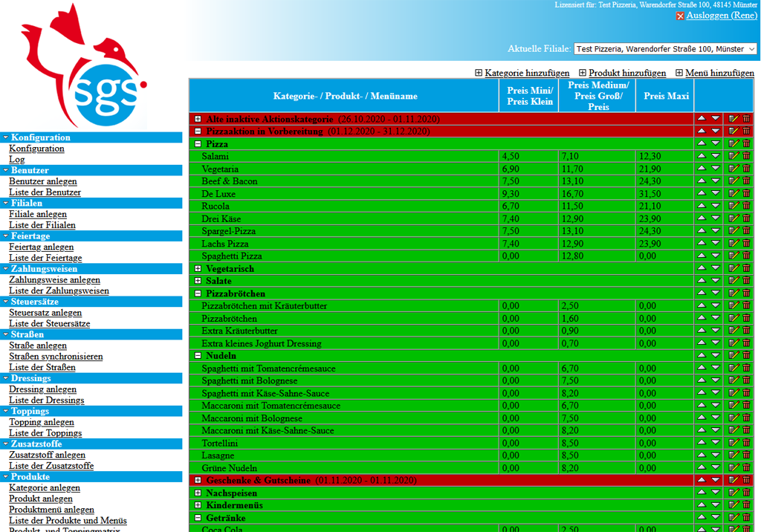Click Menü hinzufügen link
Screen dimensions: 761x532
click(x=719, y=73)
